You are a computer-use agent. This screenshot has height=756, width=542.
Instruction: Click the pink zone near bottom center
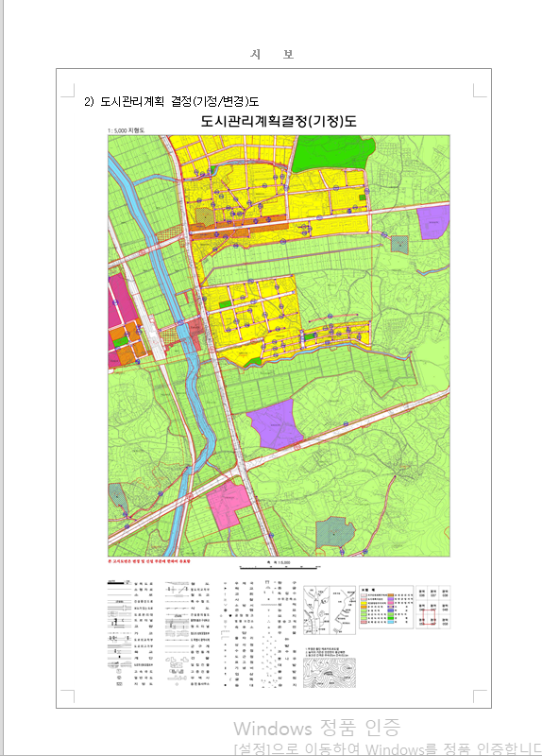[x=229, y=504]
